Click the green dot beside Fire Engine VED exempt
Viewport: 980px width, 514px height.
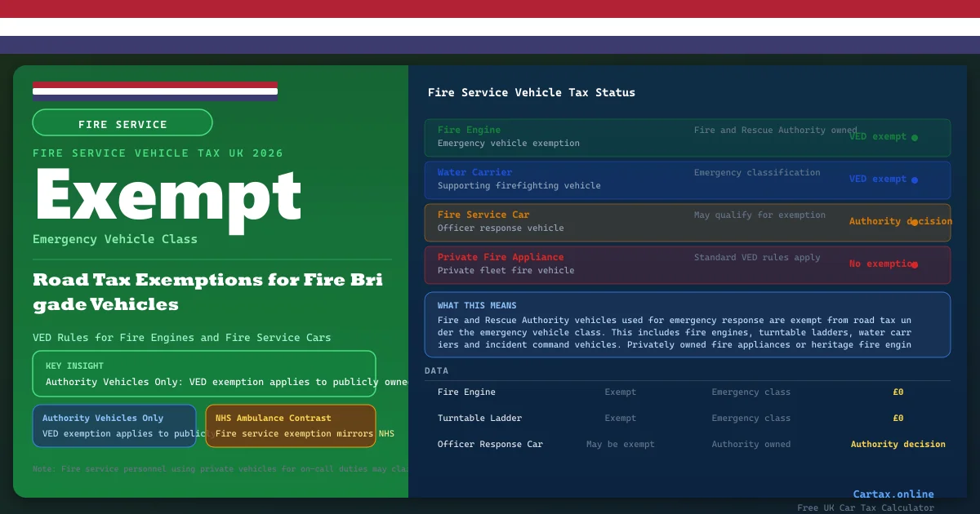(x=914, y=138)
